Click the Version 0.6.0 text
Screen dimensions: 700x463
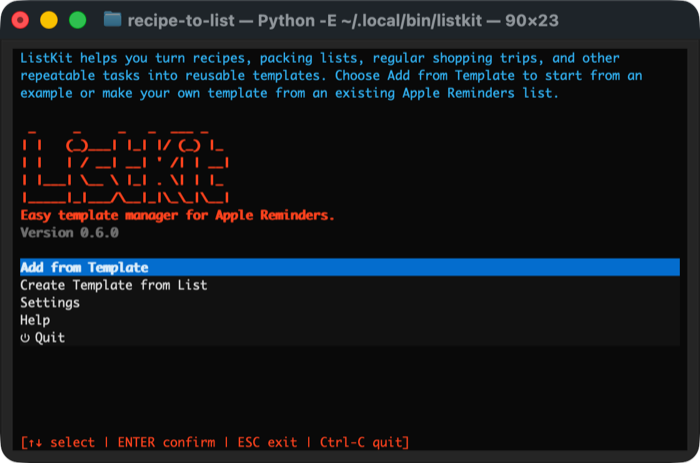70,233
